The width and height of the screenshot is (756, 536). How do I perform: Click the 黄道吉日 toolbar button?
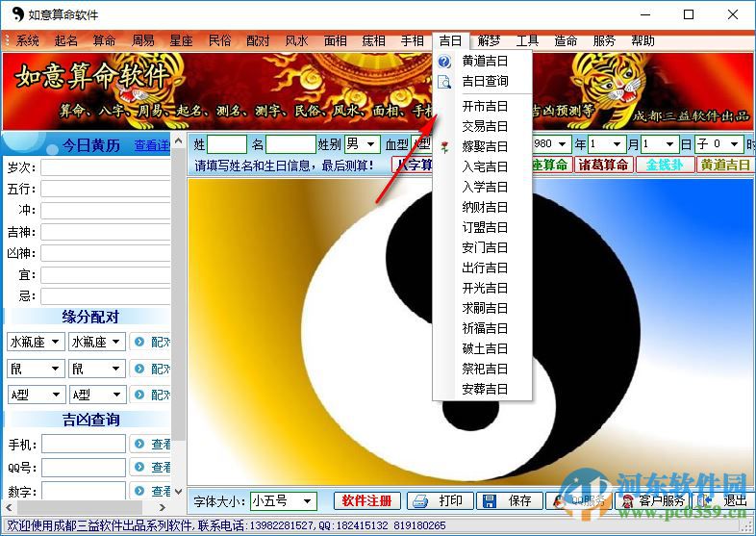pos(724,166)
